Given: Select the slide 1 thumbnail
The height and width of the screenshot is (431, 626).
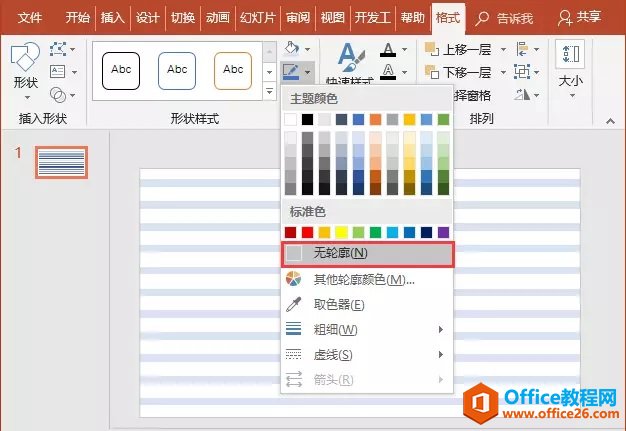Looking at the screenshot, I should (x=61, y=162).
